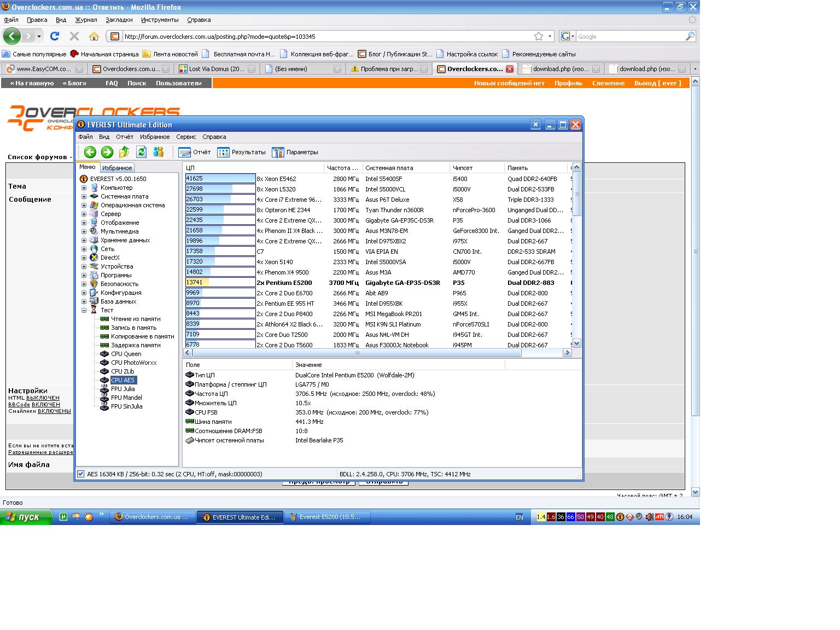The image size is (840, 630).
Task: Click Firefox stop loading icon
Action: 74,36
